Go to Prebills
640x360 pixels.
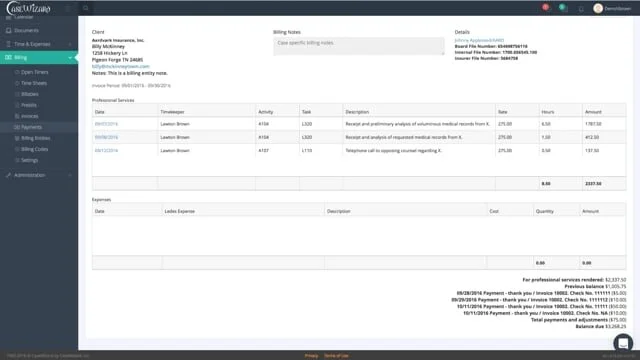tap(29, 105)
